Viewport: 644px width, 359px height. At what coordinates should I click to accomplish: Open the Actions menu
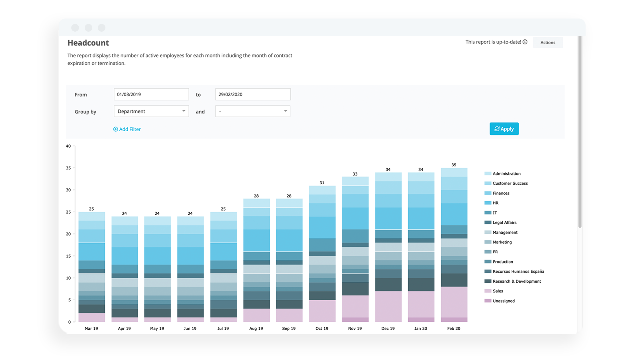548,42
